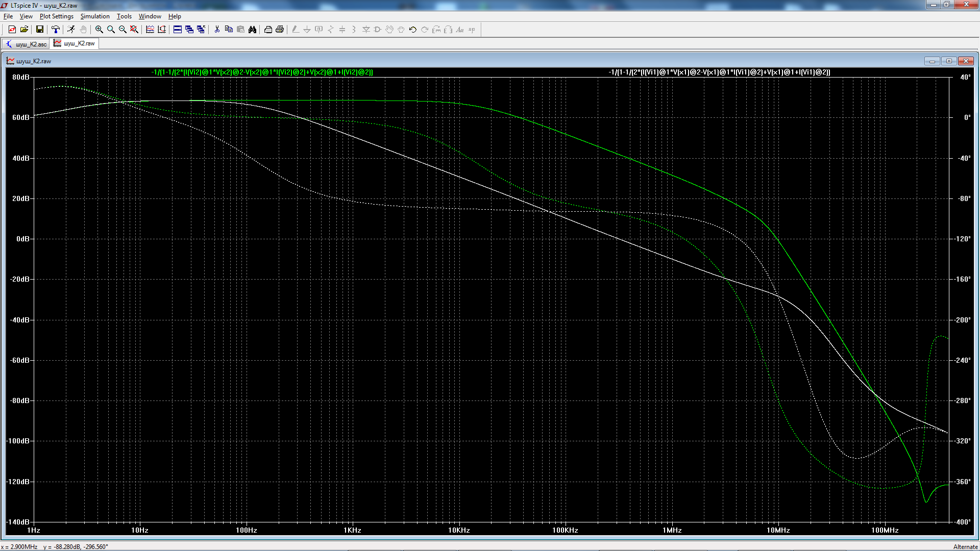The image size is (980, 551).
Task: Click the Save disk icon
Action: point(39,30)
